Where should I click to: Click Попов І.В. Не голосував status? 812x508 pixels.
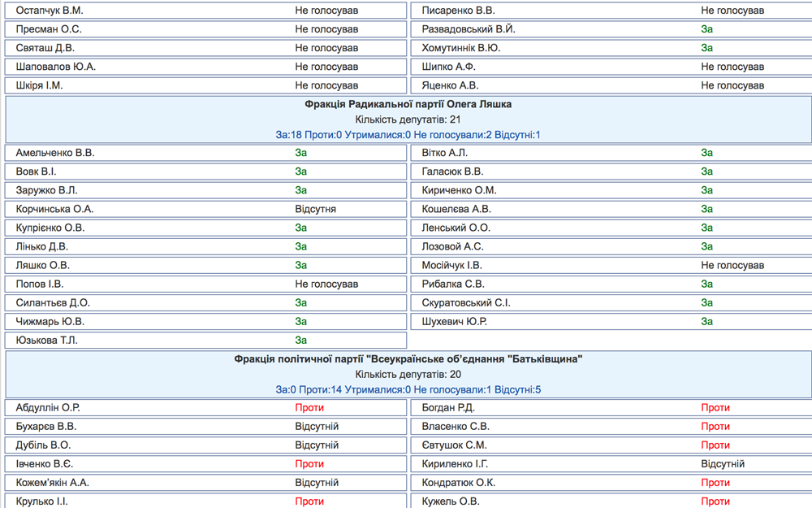tap(326, 284)
